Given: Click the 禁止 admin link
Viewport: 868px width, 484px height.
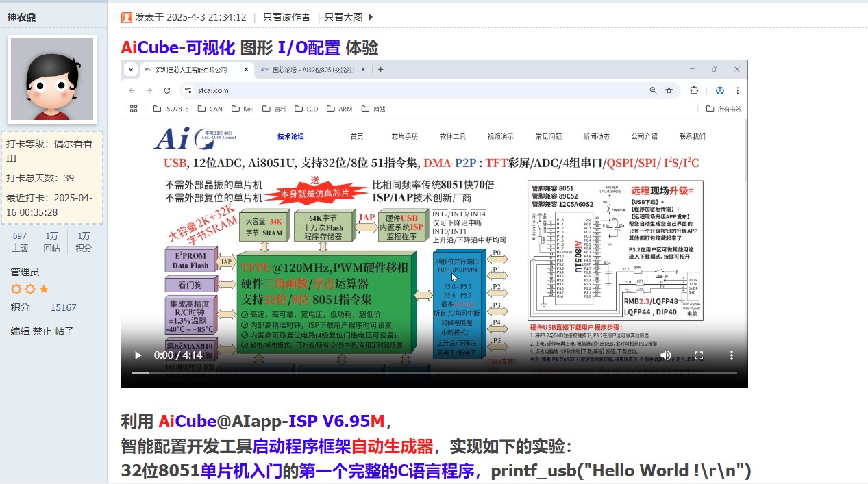Looking at the screenshot, I should [42, 331].
